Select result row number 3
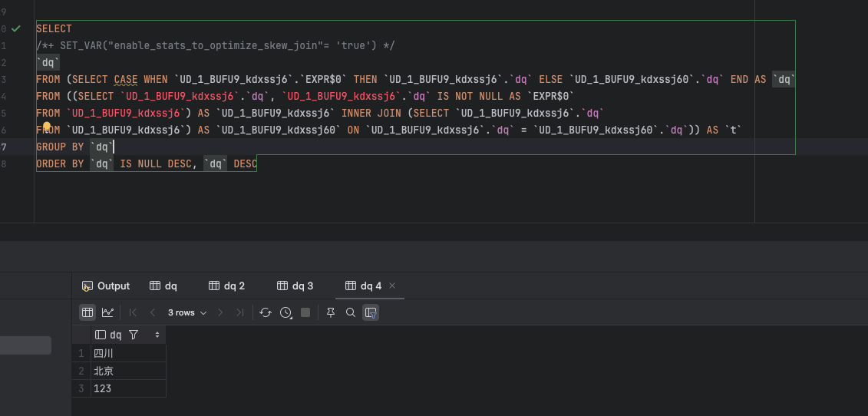This screenshot has height=416, width=868. 81,389
